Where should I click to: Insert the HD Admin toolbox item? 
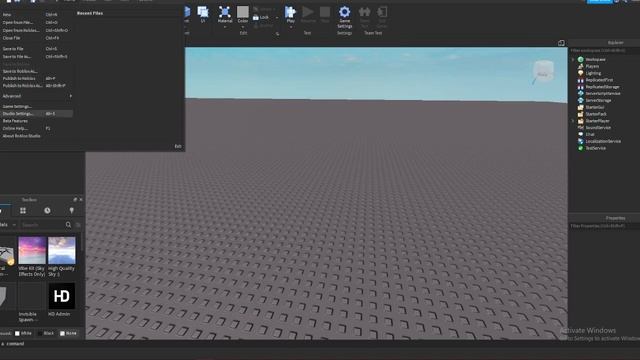coord(62,296)
